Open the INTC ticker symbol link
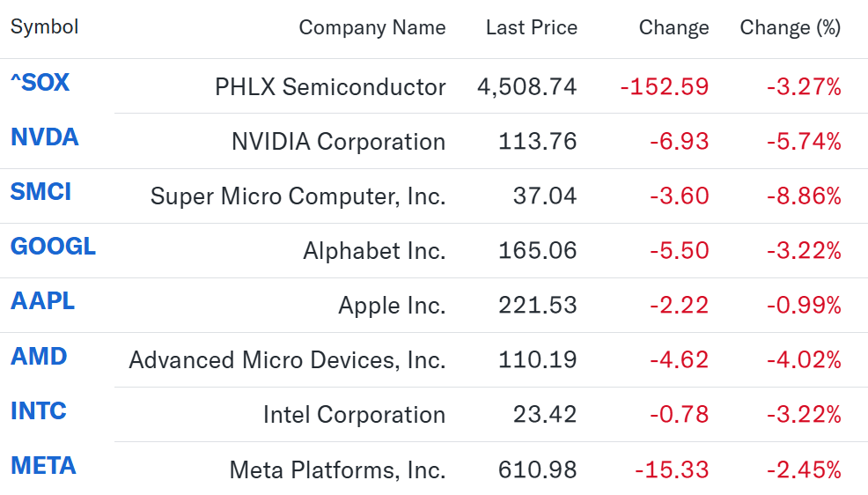868x495 pixels. 38,410
